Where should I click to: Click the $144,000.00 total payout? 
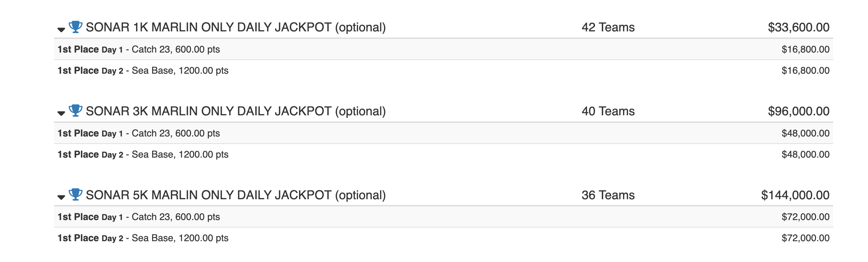click(x=795, y=195)
